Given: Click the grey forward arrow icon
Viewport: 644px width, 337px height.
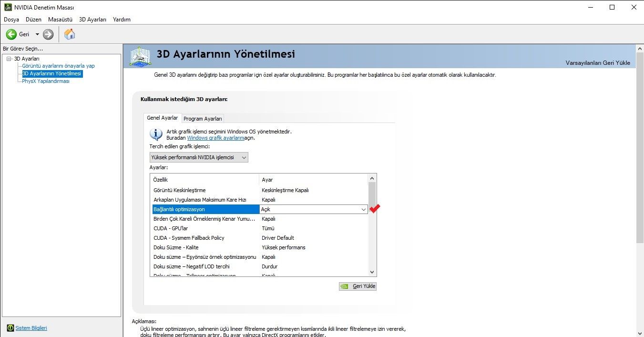Looking at the screenshot, I should (x=48, y=34).
